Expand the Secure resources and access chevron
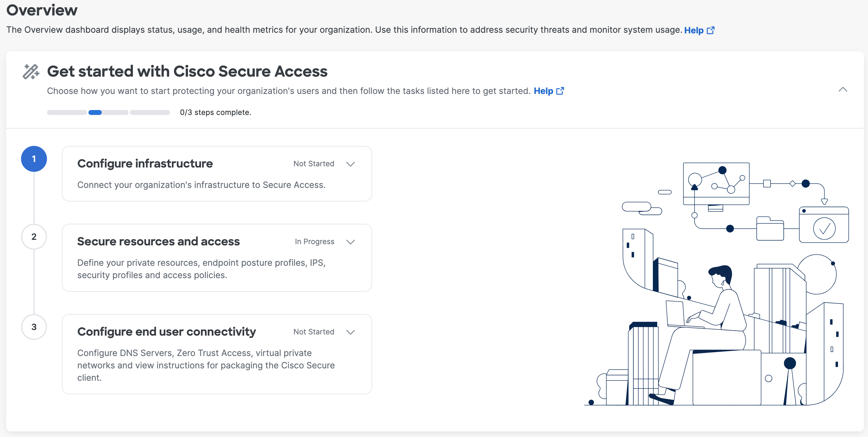The image size is (868, 437). tap(351, 242)
